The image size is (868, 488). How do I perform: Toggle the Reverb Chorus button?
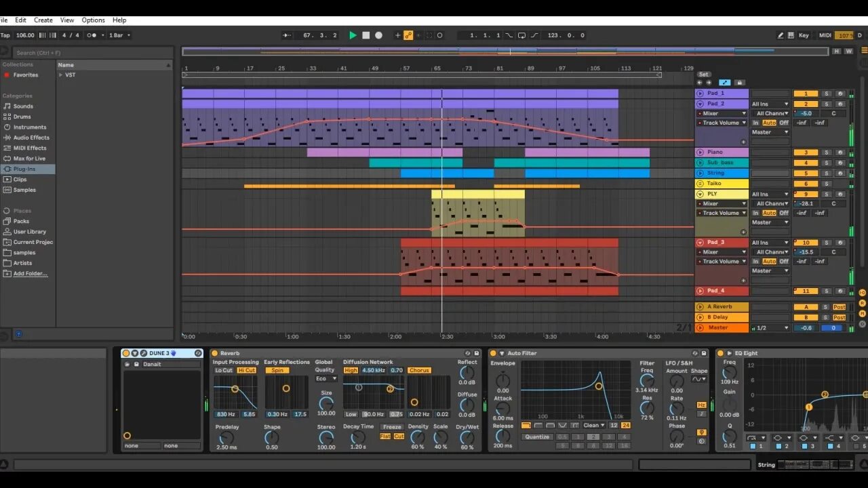419,371
